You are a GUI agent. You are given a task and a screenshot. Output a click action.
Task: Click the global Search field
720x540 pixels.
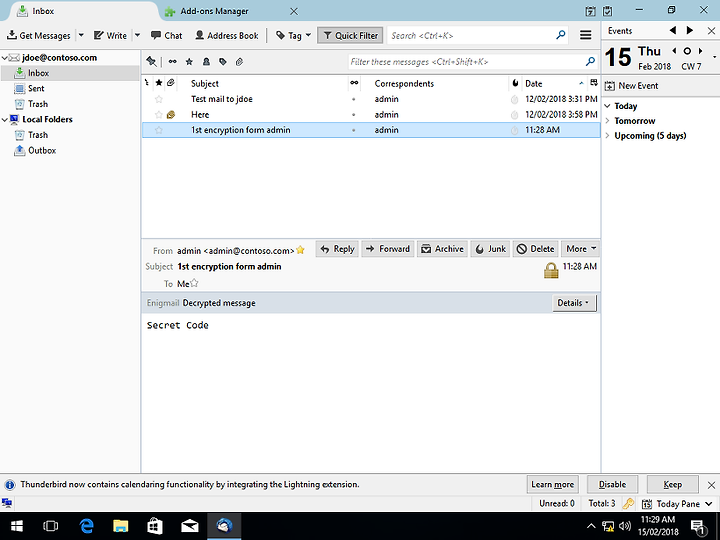(x=478, y=35)
